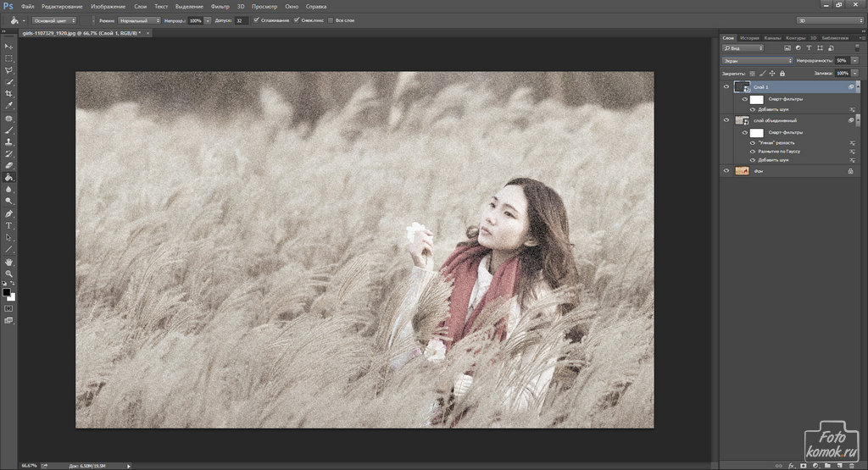
Task: Open layer Непрозрачность slider arrow
Action: point(855,60)
